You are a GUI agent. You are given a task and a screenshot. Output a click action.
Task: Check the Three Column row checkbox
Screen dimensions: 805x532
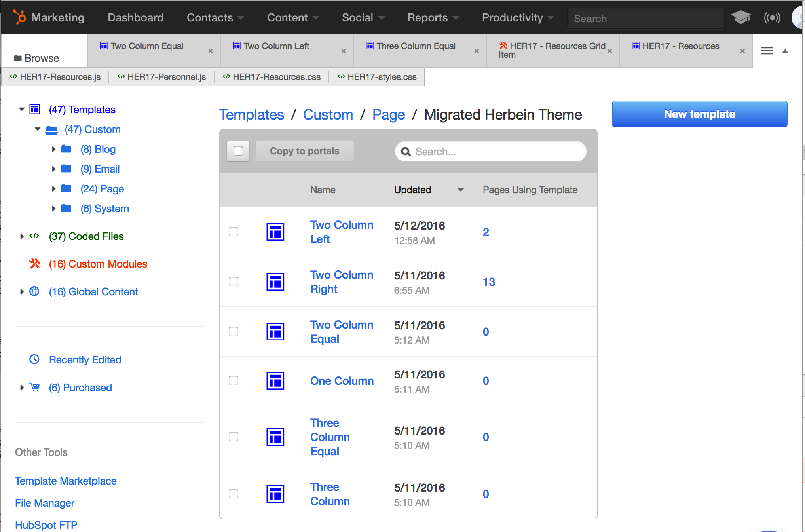pyautogui.click(x=234, y=494)
